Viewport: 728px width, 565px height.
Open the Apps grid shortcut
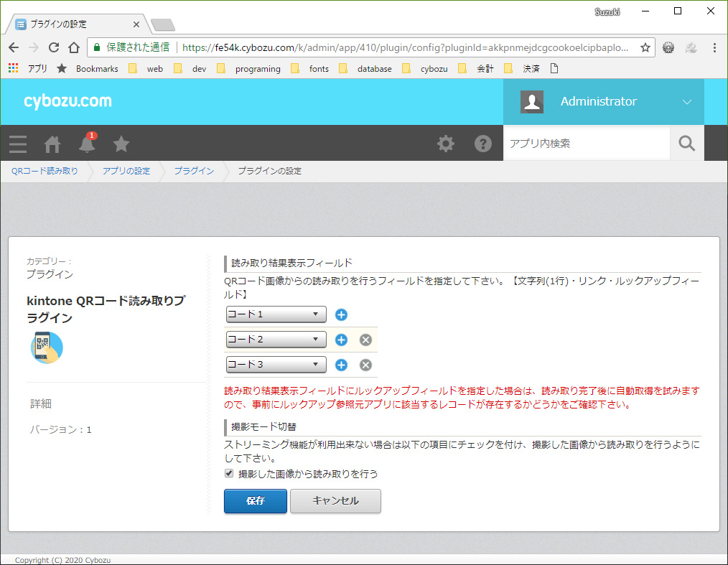click(13, 68)
